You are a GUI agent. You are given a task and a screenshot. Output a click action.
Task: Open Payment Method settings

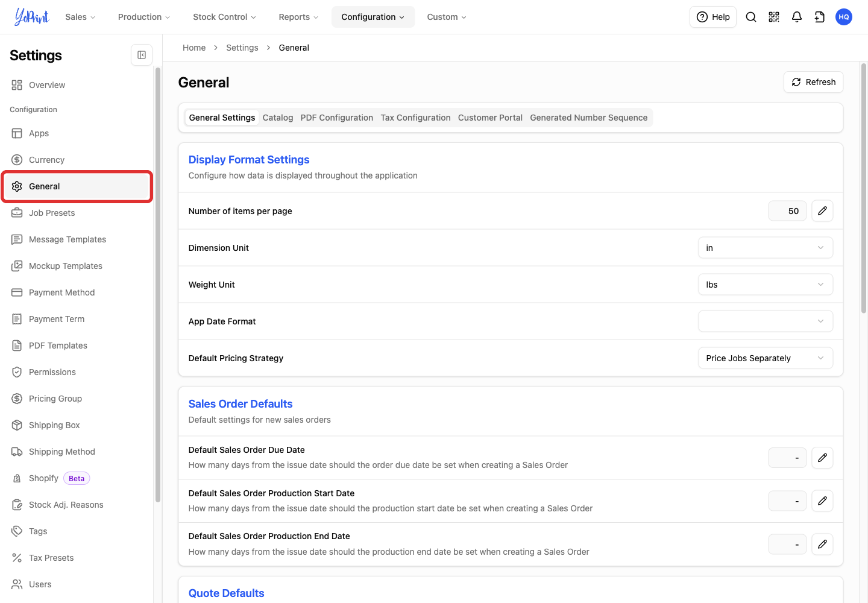pos(77,292)
